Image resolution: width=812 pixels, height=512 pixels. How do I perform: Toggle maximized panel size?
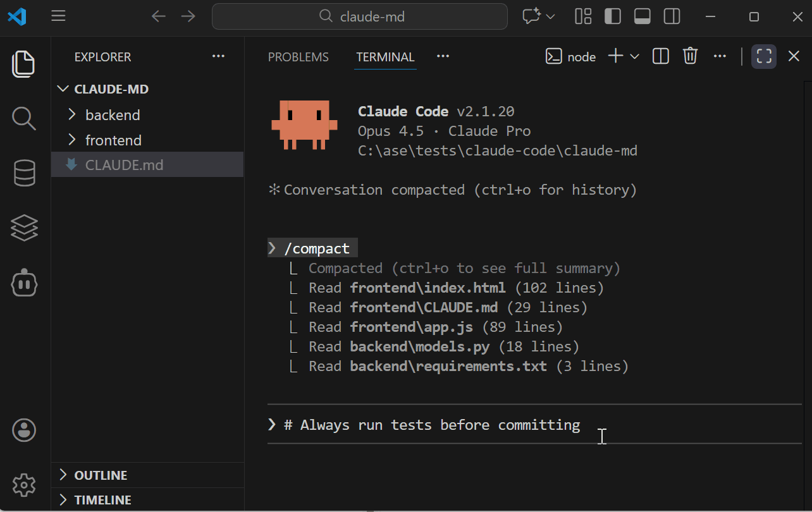pyautogui.click(x=764, y=56)
